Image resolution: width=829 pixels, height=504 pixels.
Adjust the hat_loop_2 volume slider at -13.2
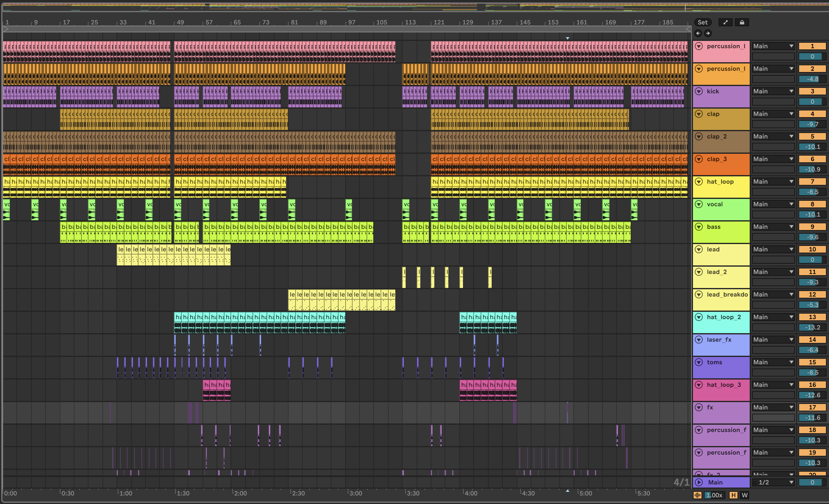point(812,327)
